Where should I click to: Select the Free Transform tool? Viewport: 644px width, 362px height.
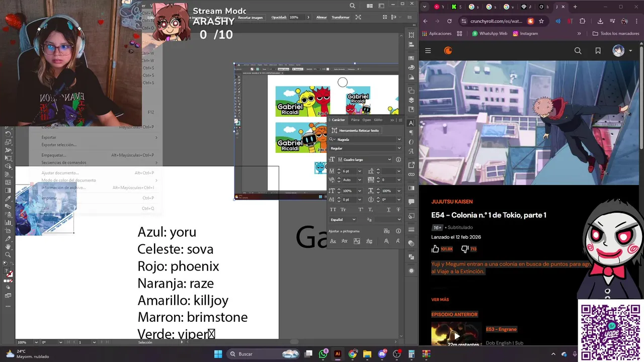click(x=8, y=158)
